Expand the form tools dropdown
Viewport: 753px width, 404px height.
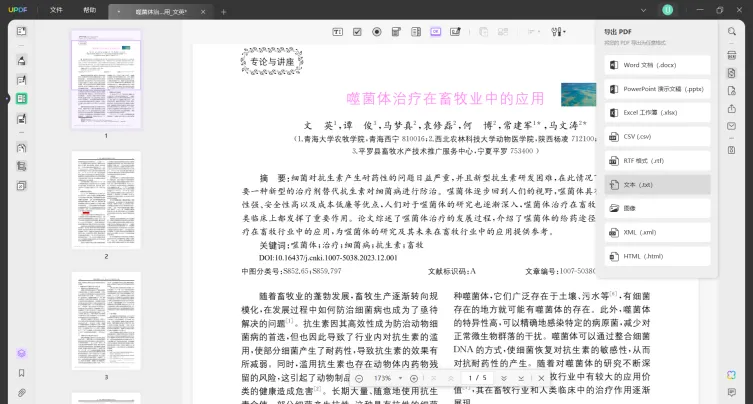[558, 32]
